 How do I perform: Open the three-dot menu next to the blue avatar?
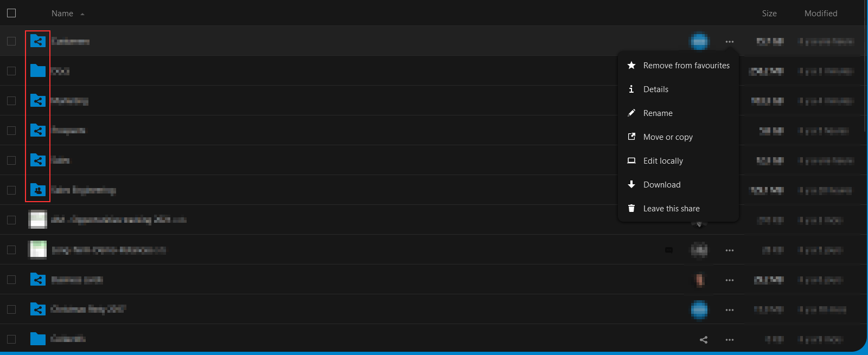click(x=729, y=41)
